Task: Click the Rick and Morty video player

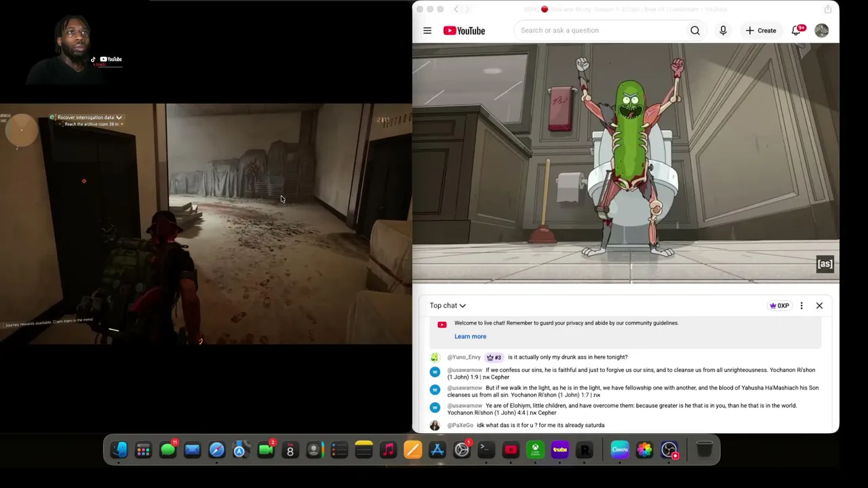Action: [x=625, y=163]
